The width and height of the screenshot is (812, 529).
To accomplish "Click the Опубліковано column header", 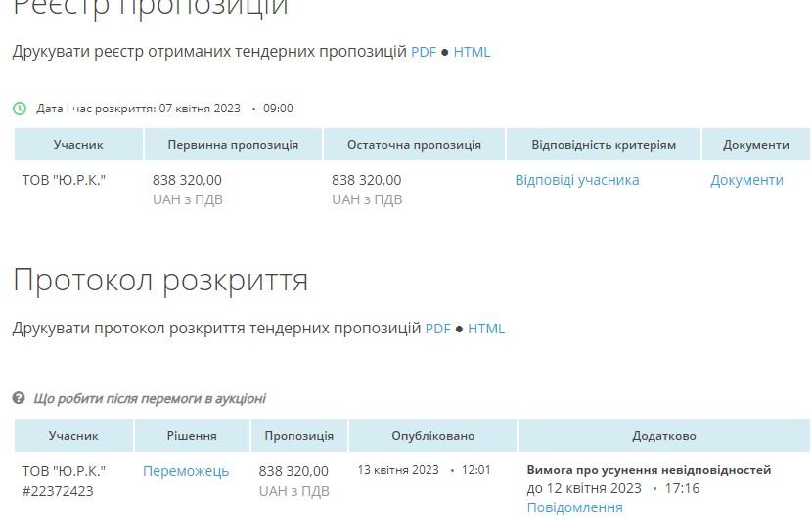I will (432, 436).
